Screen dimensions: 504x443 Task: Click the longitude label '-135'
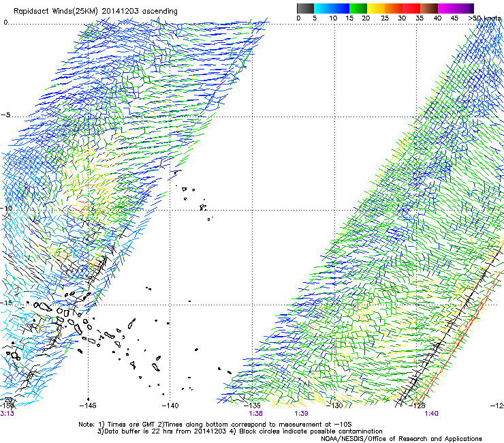click(252, 406)
